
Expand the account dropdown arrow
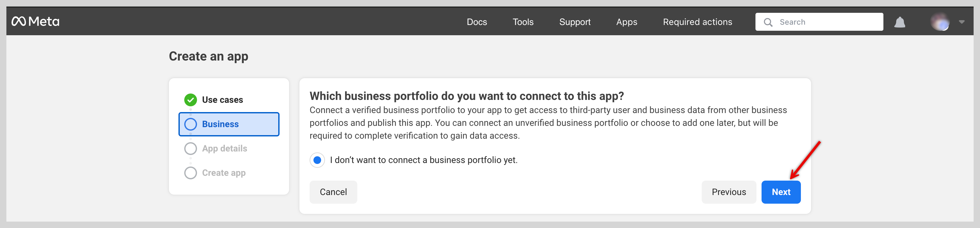pyautogui.click(x=961, y=22)
